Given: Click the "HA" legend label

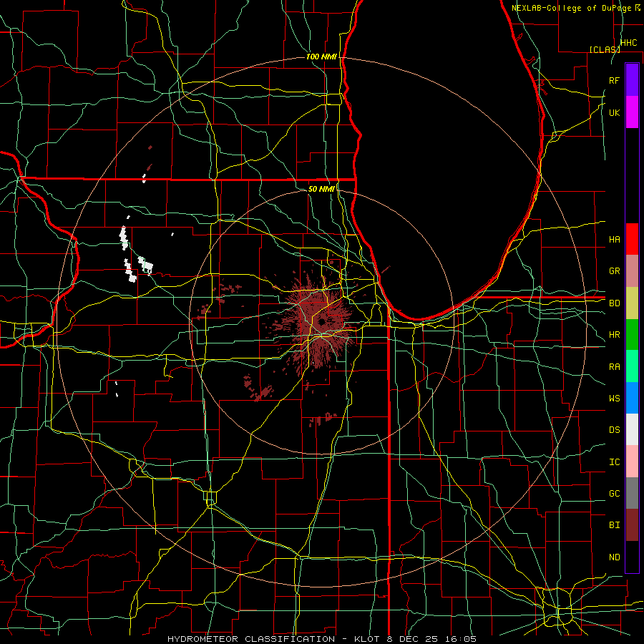Looking at the screenshot, I should tap(614, 240).
